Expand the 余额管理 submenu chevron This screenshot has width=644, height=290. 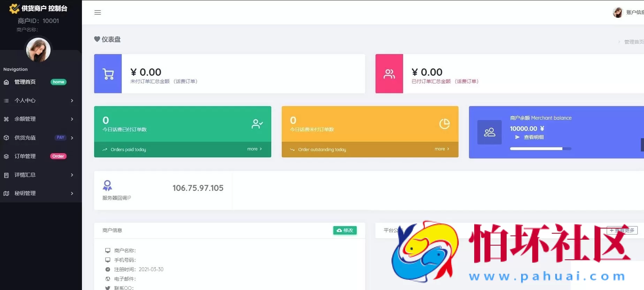tap(72, 119)
